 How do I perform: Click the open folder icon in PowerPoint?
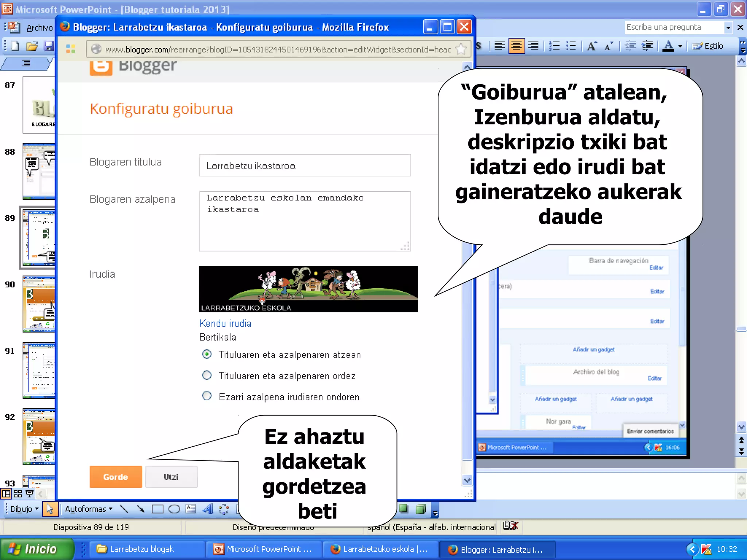pyautogui.click(x=32, y=46)
